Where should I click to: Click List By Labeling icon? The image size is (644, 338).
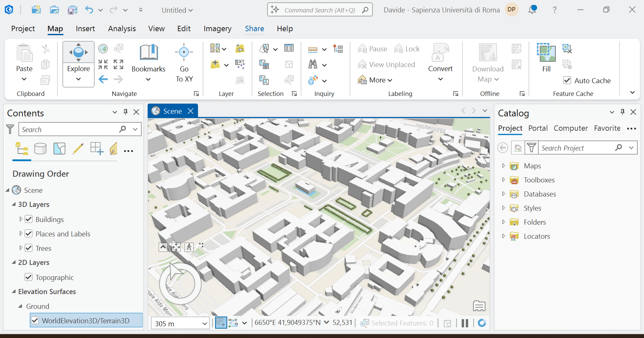coord(114,149)
